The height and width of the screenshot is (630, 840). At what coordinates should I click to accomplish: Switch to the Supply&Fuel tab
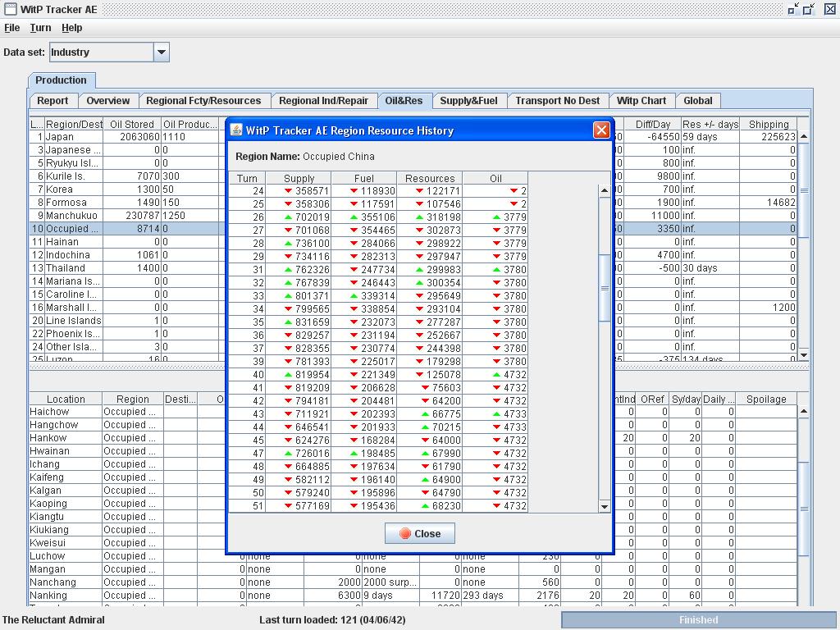(468, 101)
